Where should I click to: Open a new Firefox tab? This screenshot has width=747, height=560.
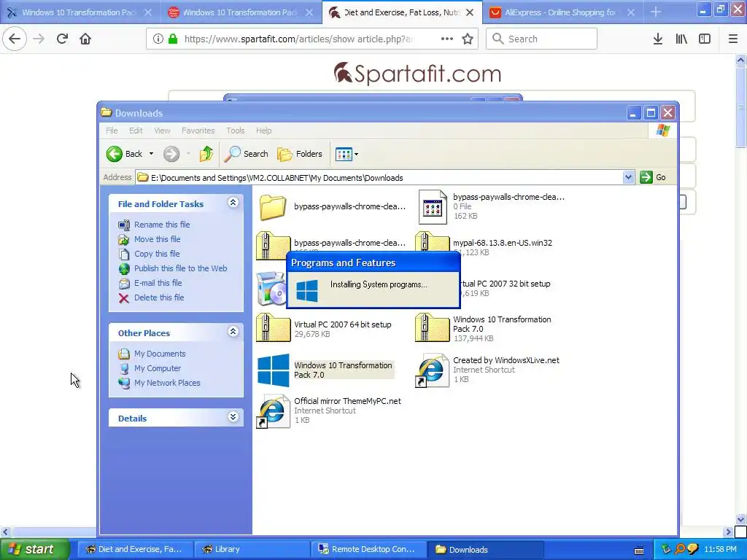[656, 12]
